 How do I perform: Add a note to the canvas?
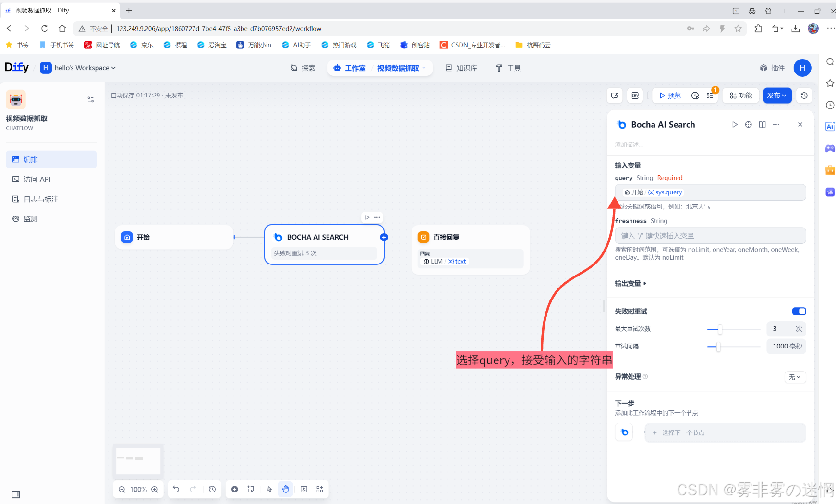[251, 489]
